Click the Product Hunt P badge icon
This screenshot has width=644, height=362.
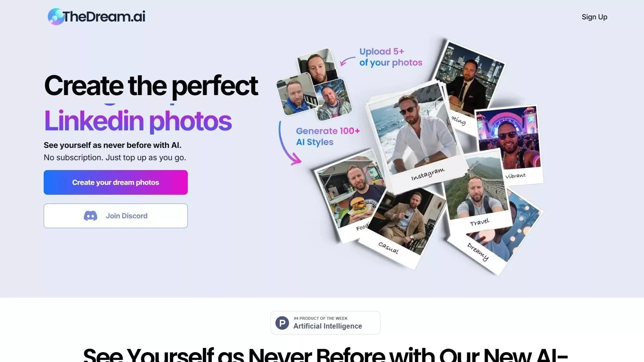tap(282, 323)
